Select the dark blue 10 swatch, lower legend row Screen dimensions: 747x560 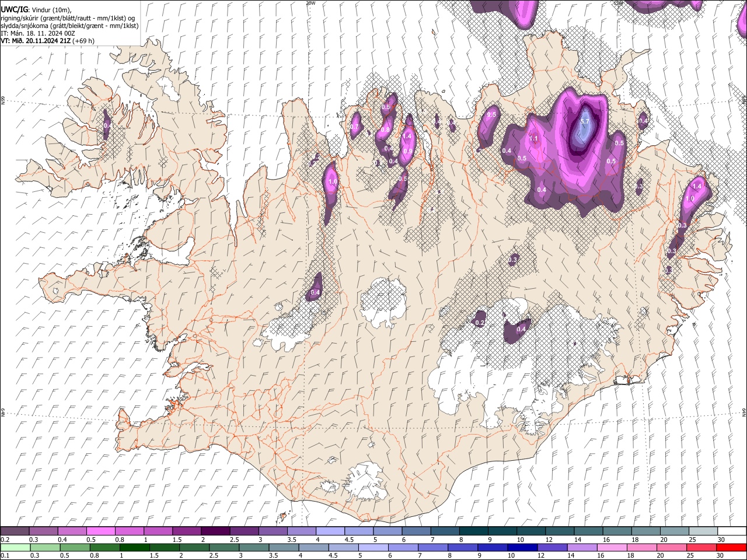522,547
